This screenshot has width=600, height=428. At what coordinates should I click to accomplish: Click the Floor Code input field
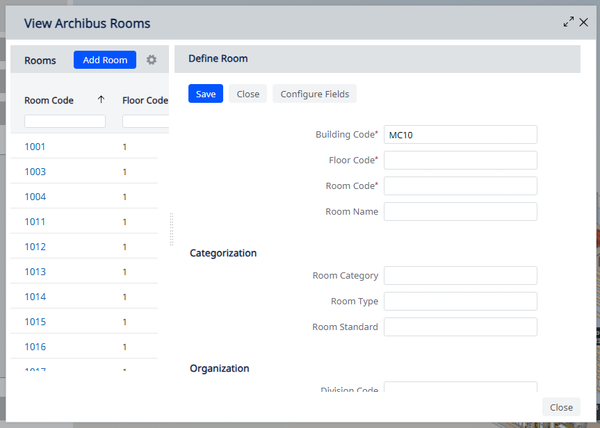(x=460, y=160)
